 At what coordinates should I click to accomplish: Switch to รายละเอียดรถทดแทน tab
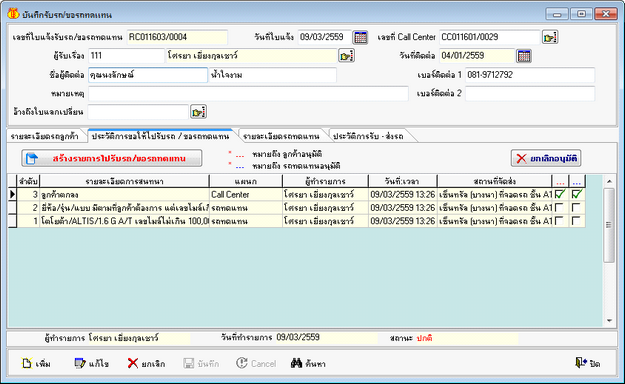point(281,136)
